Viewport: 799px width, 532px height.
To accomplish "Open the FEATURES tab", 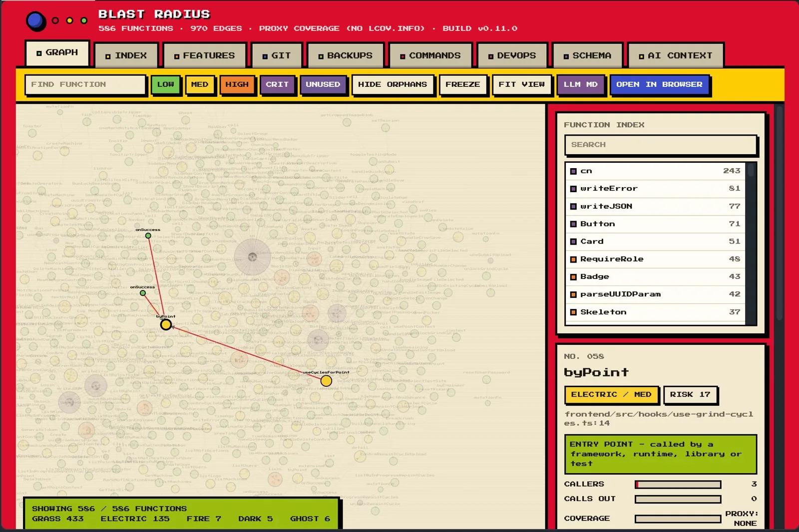I will pos(204,55).
